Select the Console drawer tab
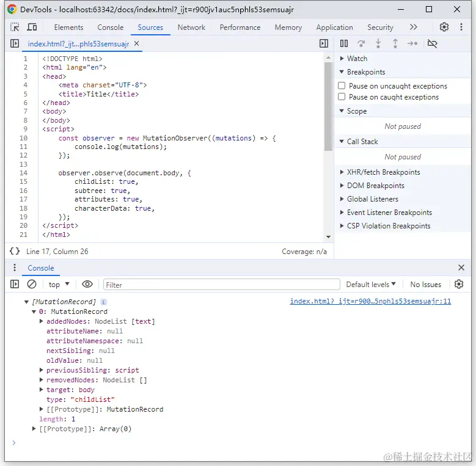The width and height of the screenshot is (476, 466). point(41,268)
